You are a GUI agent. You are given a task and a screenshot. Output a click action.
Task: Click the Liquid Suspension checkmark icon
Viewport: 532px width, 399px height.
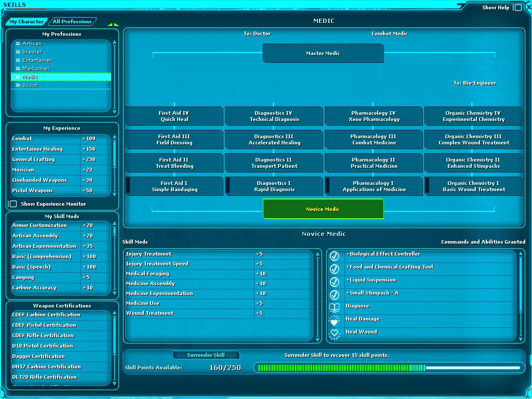(x=335, y=282)
